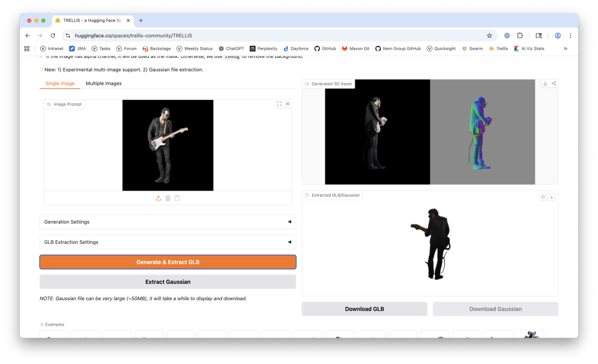Click the Extract Gaussian button
This screenshot has width=598, height=364.
tap(168, 282)
